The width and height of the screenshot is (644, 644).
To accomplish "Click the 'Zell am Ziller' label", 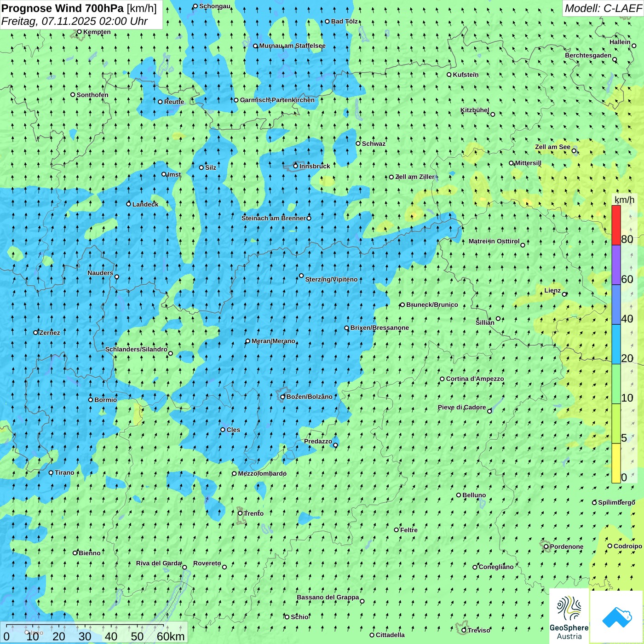I will (x=415, y=177).
